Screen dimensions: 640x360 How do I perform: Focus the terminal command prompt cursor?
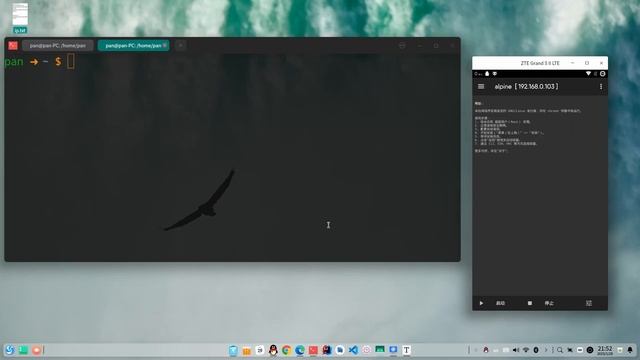coord(71,62)
